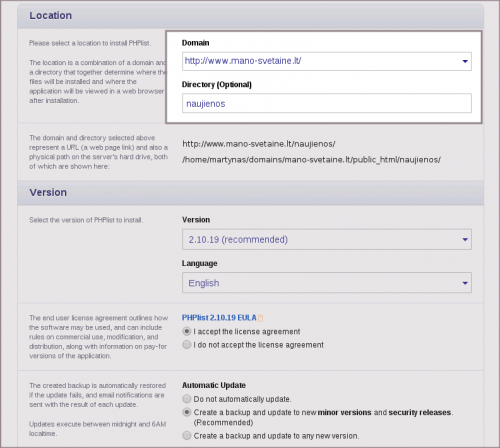Click the external document icon beside EULA
500x448 pixels.
[261, 318]
